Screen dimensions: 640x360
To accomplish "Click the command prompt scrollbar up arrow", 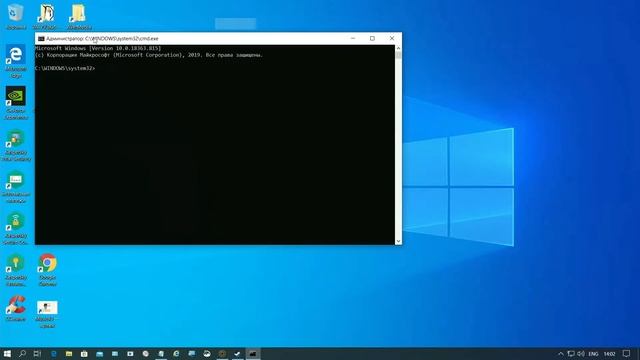I will pyautogui.click(x=398, y=48).
